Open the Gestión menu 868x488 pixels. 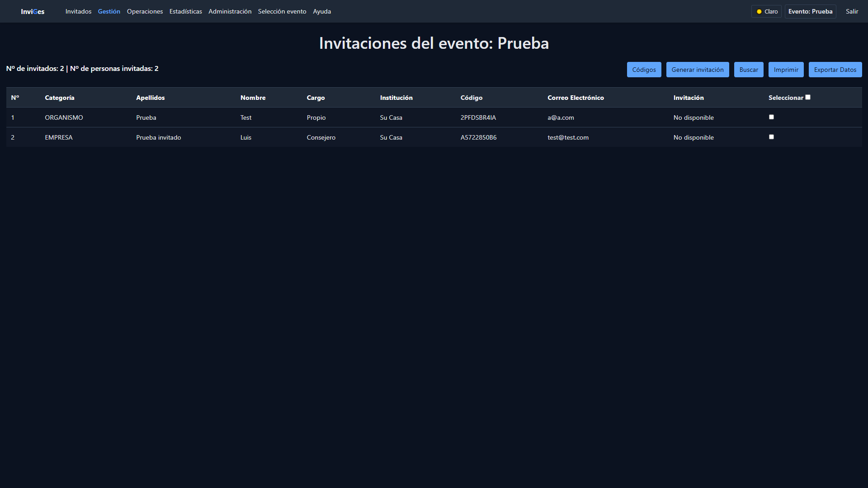click(109, 12)
